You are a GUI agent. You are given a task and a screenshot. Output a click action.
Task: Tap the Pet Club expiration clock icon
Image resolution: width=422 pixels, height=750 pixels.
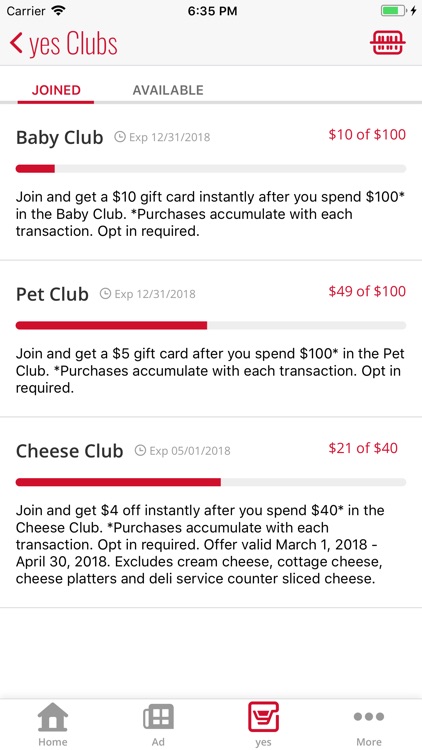105,294
